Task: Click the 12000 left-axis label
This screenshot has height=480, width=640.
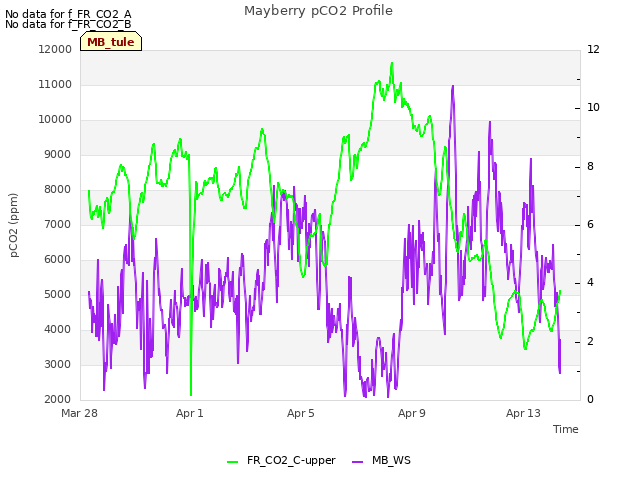Action: point(55,49)
